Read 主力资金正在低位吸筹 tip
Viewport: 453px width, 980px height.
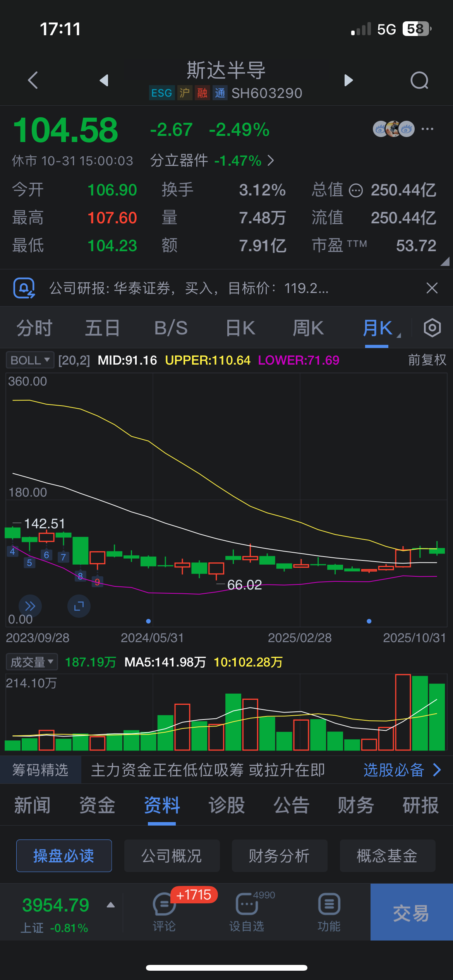[208, 770]
